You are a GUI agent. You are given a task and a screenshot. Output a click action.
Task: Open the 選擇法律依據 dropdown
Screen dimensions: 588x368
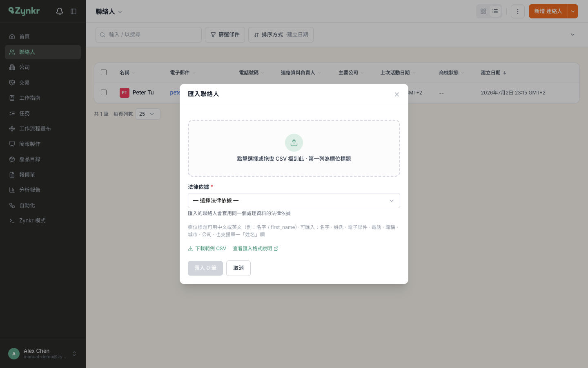(294, 201)
